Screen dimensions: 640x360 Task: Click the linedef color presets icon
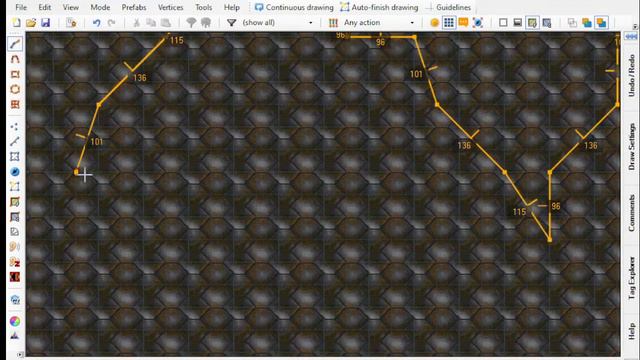333,23
